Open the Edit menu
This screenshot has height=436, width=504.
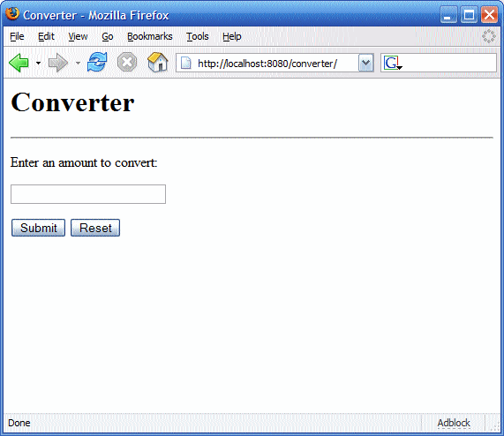(x=46, y=37)
